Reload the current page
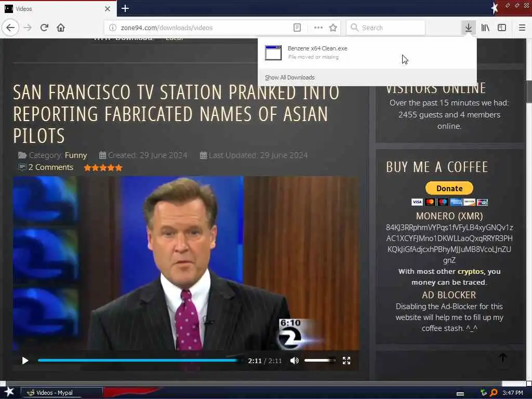This screenshot has height=399, width=532. (x=44, y=28)
